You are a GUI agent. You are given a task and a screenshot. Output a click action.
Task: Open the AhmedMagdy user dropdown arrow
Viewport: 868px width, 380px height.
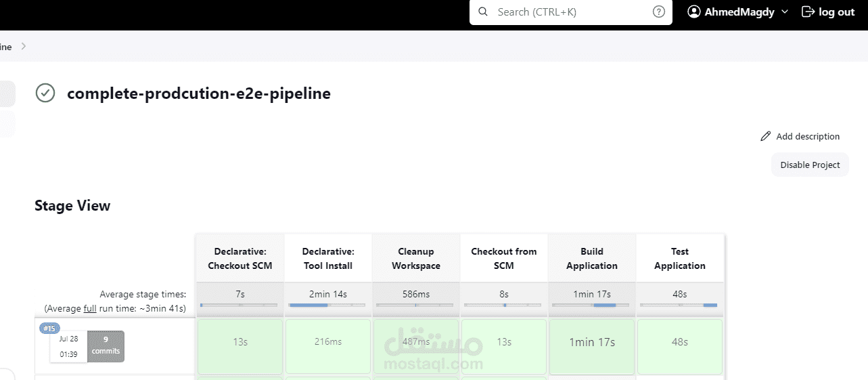click(x=785, y=12)
